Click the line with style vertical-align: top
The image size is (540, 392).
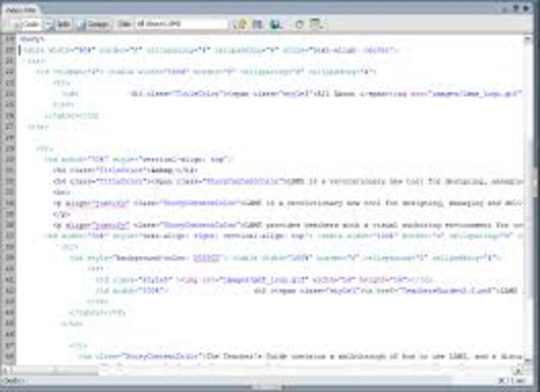click(139, 159)
